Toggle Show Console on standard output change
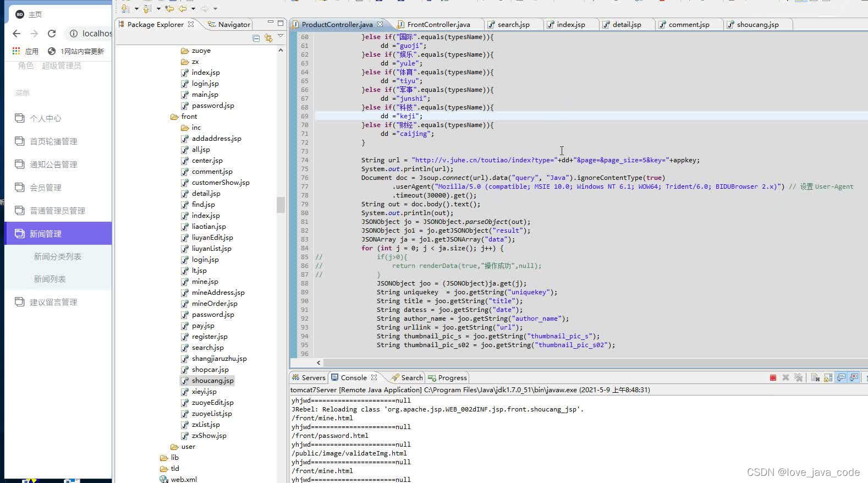The height and width of the screenshot is (483, 868). (841, 377)
